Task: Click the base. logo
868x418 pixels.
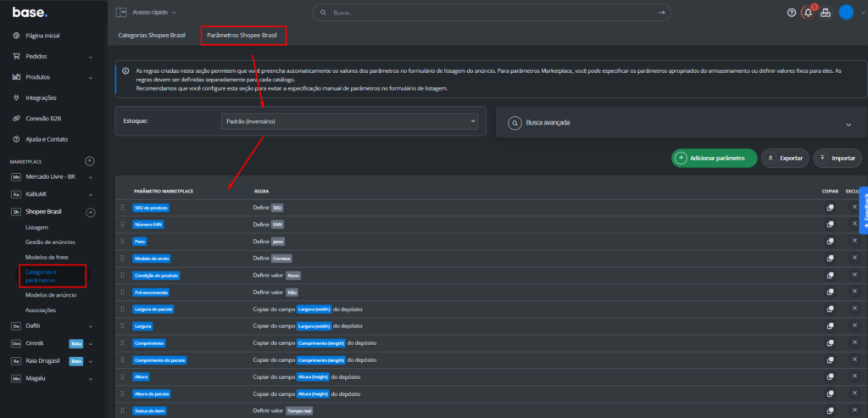Action: pyautogui.click(x=30, y=12)
